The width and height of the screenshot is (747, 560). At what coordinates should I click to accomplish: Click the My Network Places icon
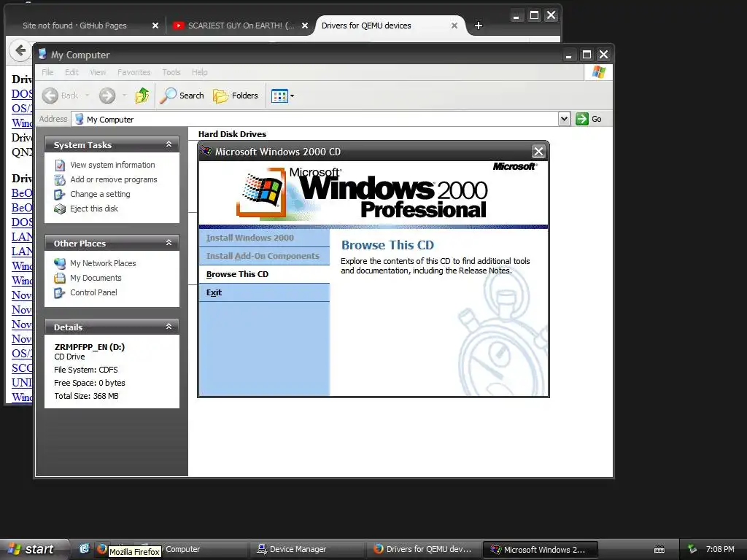click(x=60, y=263)
